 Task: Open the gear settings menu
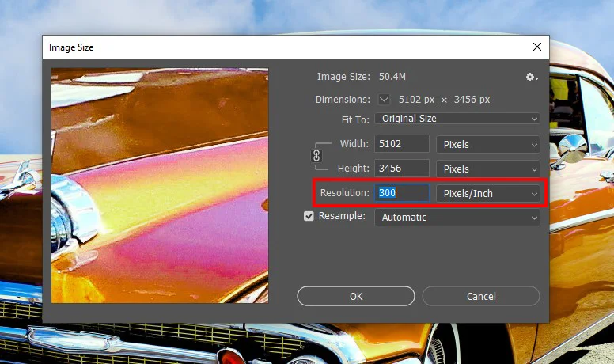click(x=532, y=77)
